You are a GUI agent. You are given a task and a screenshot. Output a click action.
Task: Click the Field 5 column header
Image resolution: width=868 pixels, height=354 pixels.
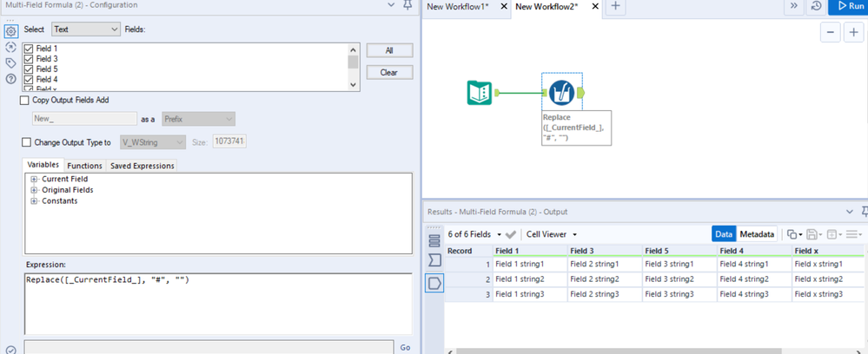(x=679, y=251)
